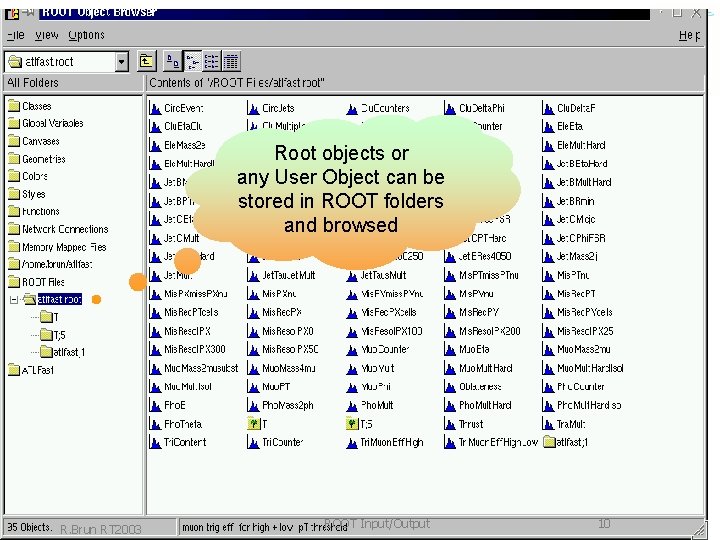
Task: Select the ROOT Files folder
Action: pyautogui.click(x=36, y=282)
